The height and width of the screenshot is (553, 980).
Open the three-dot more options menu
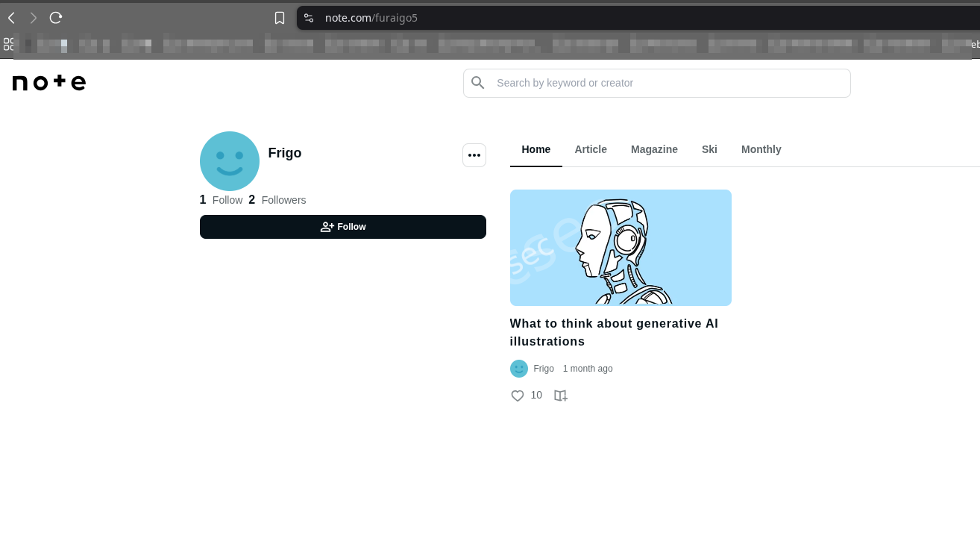[x=474, y=155]
